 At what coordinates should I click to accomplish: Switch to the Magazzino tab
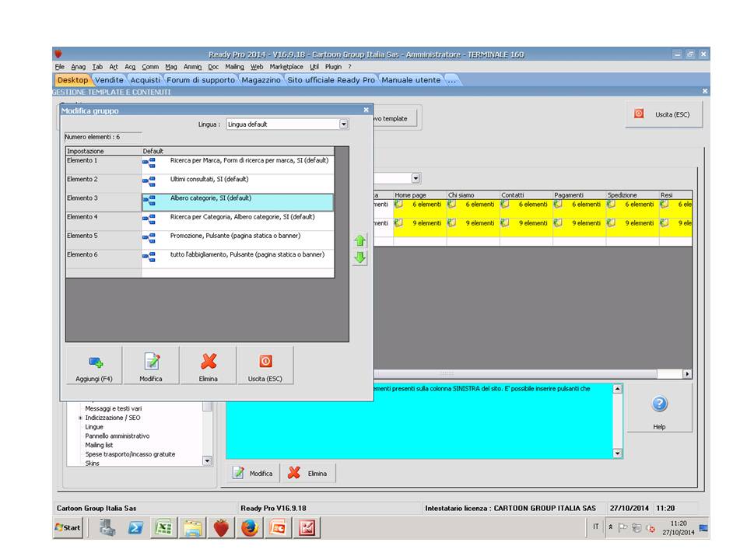261,80
